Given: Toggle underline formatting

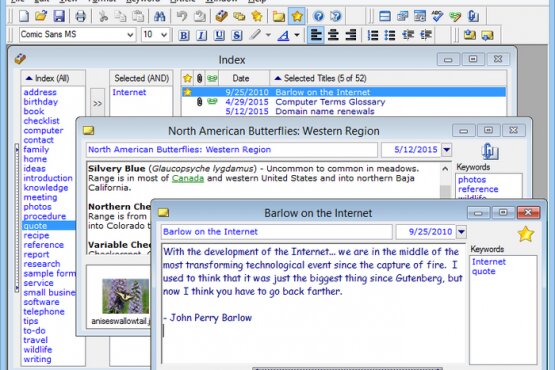Looking at the screenshot, I should tap(219, 35).
